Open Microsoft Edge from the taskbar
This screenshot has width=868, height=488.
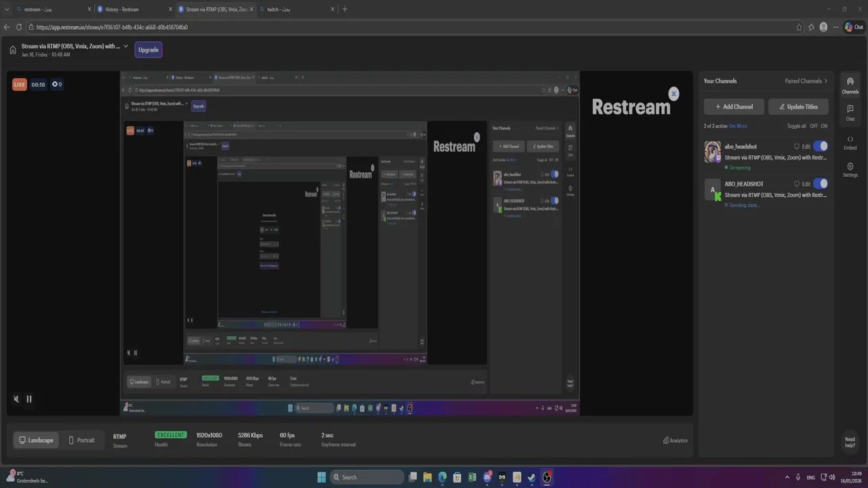pyautogui.click(x=442, y=477)
